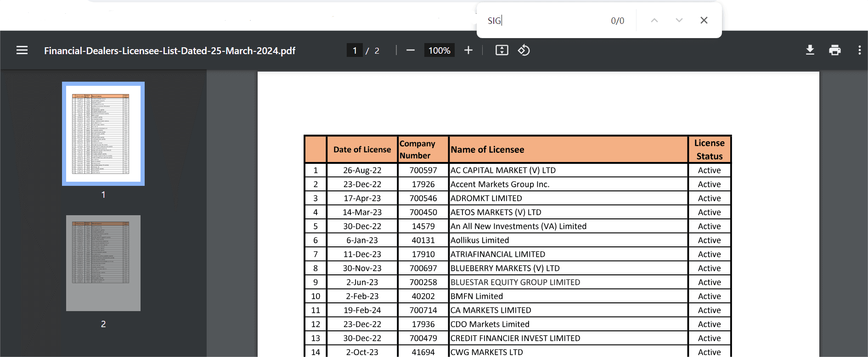Click the date '6-Jan-23'

click(362, 240)
